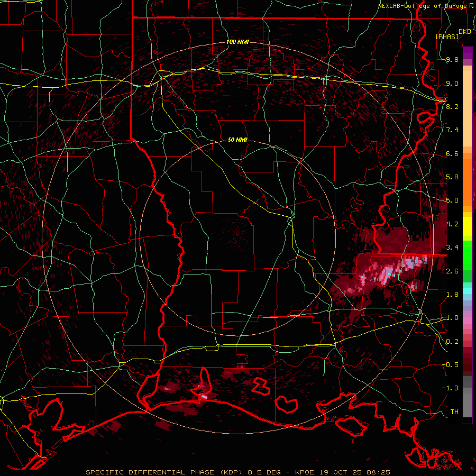Click the 5.0 scale label

pos(452,200)
